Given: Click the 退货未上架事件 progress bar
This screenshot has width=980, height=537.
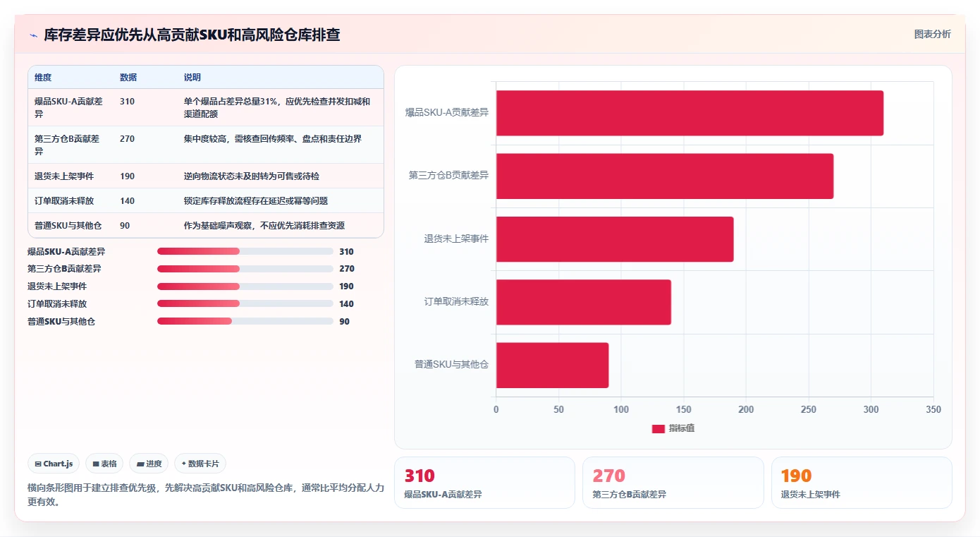Looking at the screenshot, I should click(245, 286).
